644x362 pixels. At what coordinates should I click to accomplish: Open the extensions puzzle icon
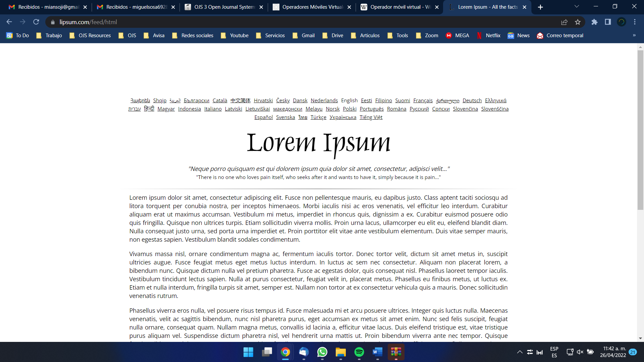(x=595, y=22)
